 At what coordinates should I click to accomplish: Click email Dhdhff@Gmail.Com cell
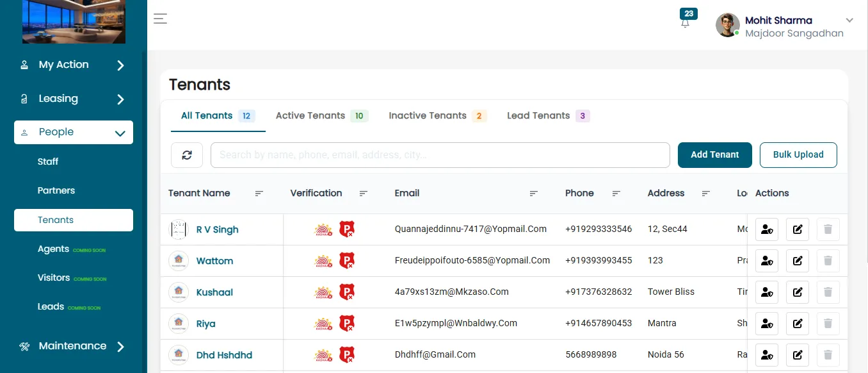click(435, 354)
